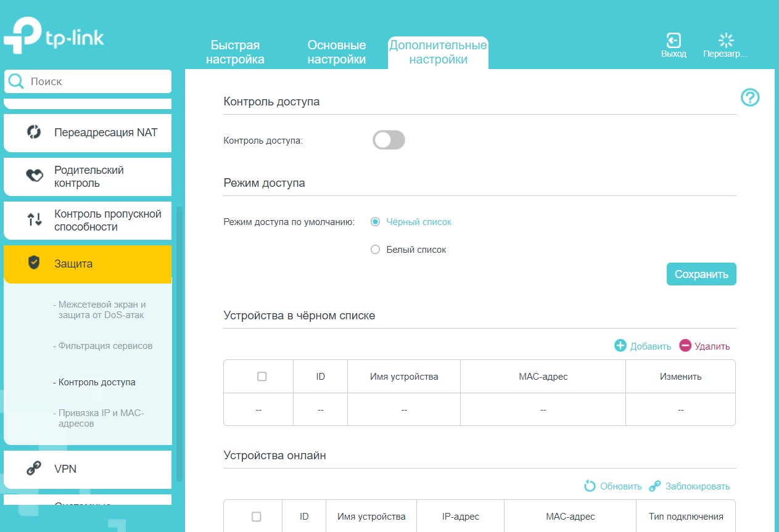
Task: Click the TP-Link logo
Action: (x=54, y=38)
